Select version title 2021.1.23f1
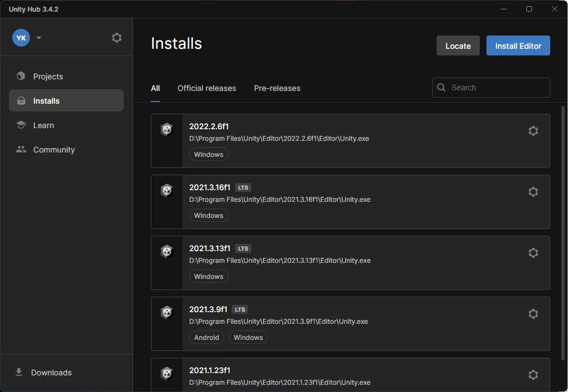568x392 pixels. point(210,370)
